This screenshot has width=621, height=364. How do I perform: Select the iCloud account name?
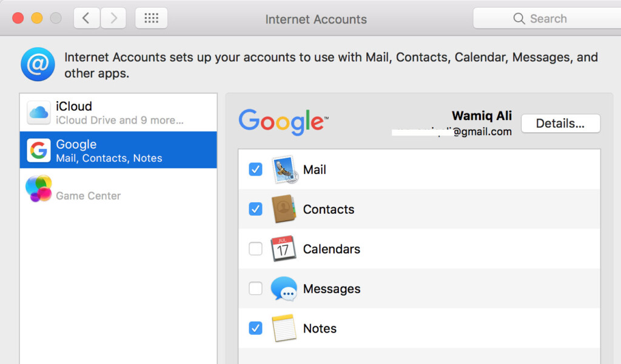74,106
